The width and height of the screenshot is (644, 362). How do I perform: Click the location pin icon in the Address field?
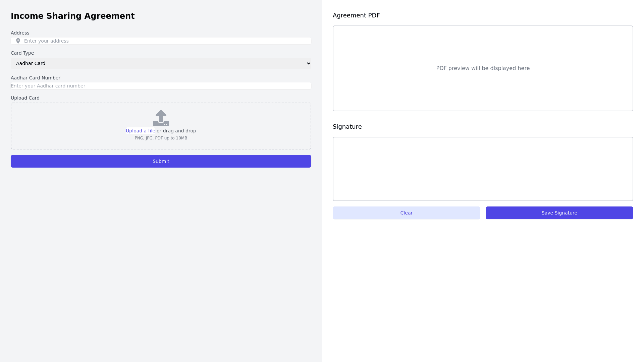click(x=18, y=41)
